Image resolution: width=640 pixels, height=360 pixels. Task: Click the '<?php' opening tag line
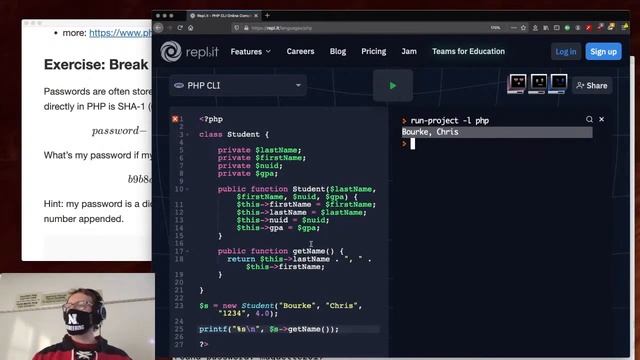[211, 120]
